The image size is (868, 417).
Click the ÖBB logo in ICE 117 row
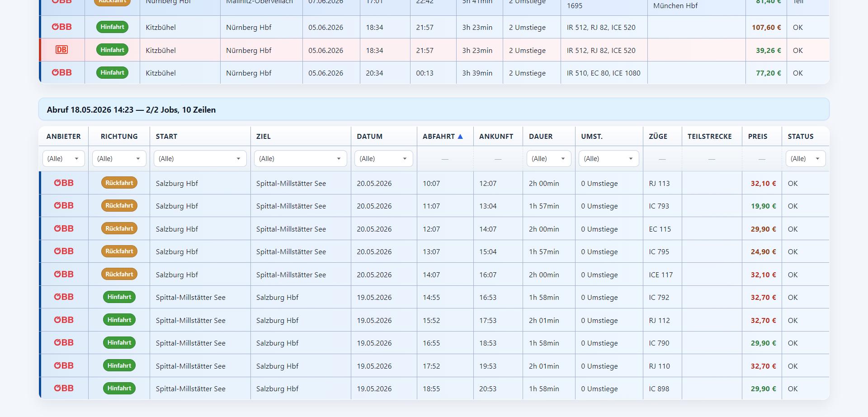64,274
